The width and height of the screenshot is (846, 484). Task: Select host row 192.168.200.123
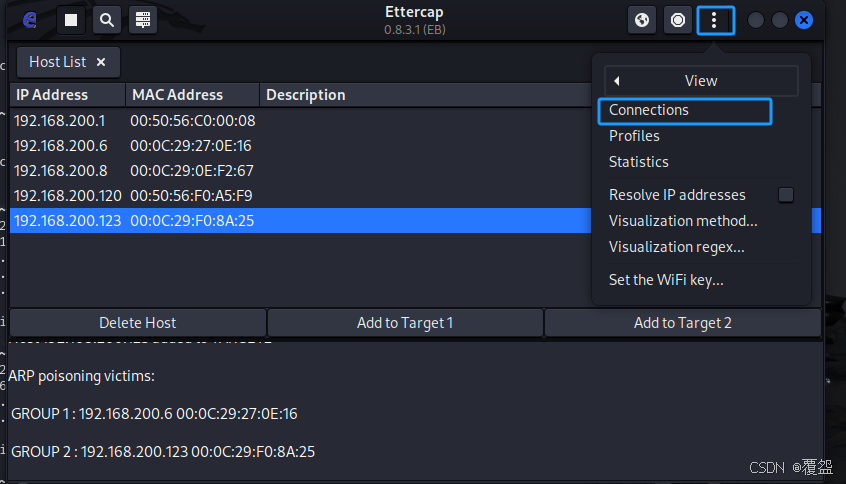click(301, 221)
